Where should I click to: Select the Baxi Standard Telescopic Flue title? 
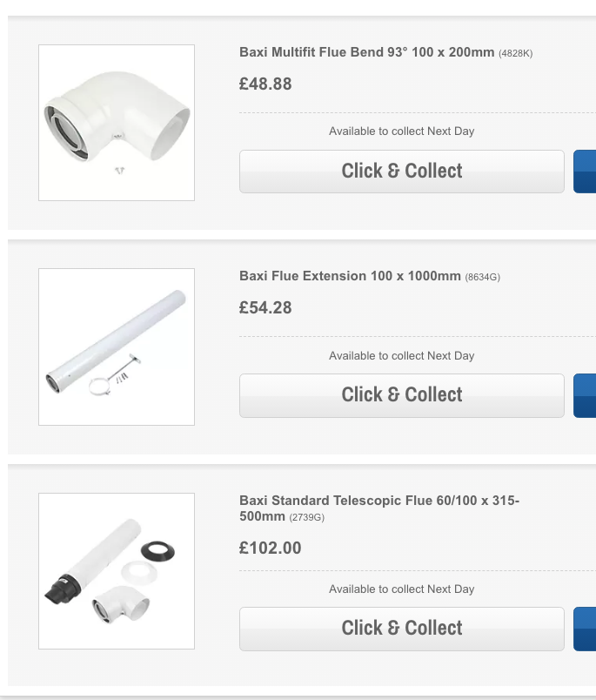pos(379,501)
